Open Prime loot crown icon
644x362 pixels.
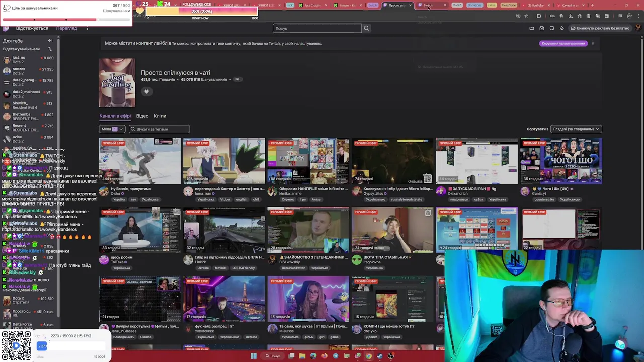(532, 28)
